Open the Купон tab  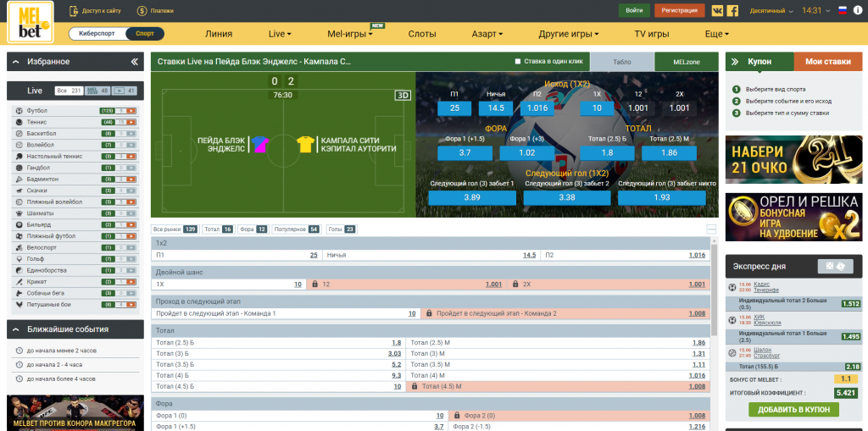(759, 62)
